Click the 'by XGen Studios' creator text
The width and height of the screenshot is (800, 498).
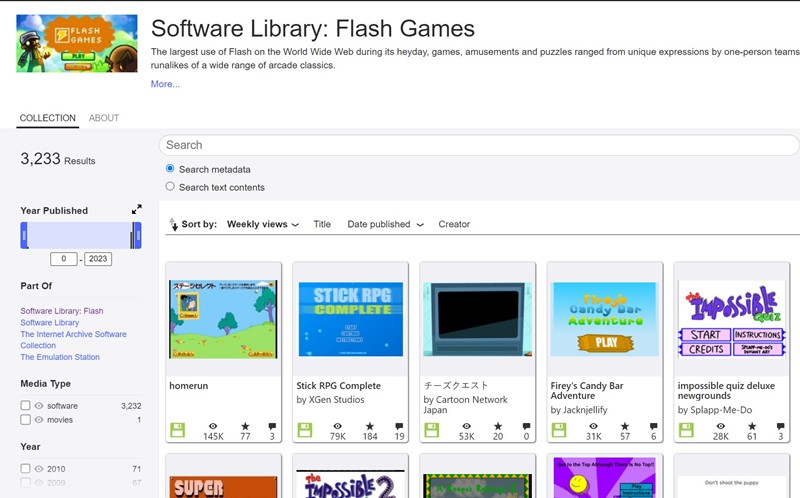331,400
